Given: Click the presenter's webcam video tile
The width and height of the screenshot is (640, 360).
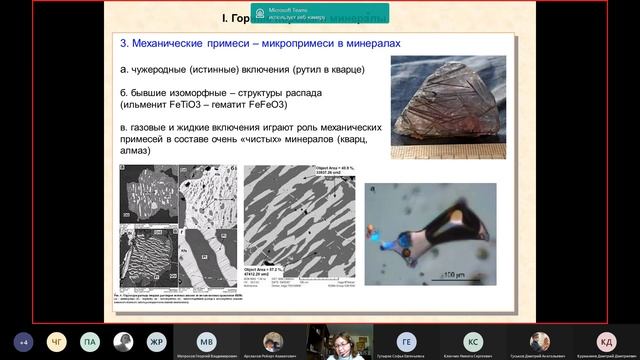Looking at the screenshot, I should coord(340,342).
